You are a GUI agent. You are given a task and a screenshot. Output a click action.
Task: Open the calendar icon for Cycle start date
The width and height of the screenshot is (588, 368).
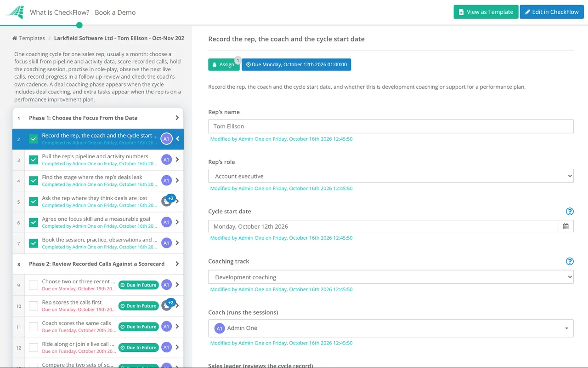pos(565,226)
